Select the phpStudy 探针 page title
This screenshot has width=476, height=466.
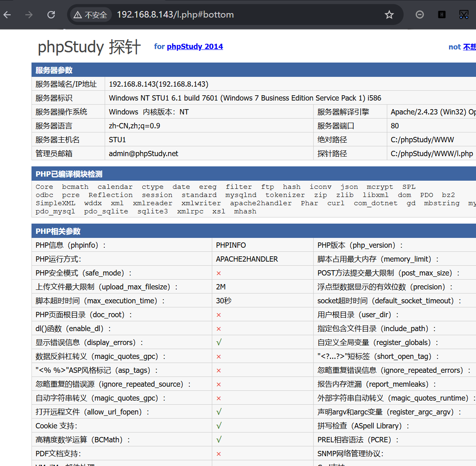coord(89,47)
